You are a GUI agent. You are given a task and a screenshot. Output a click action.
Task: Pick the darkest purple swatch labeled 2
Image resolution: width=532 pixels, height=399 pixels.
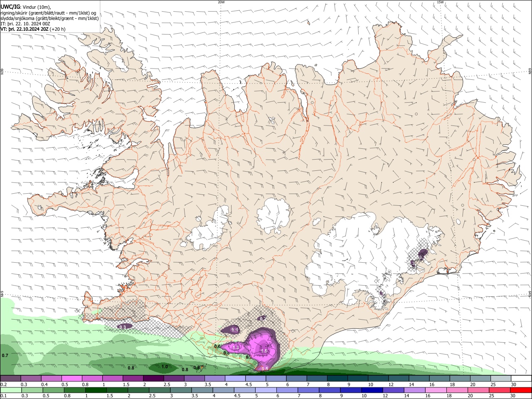(153, 379)
